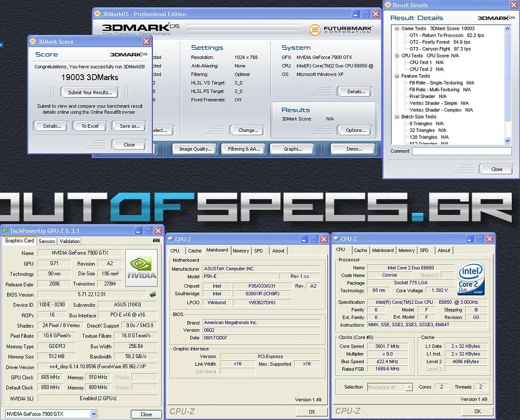Click the NVIDIA SLI Enabled (2 GPUs) field
This screenshot has height=420, width=520.
97,398
